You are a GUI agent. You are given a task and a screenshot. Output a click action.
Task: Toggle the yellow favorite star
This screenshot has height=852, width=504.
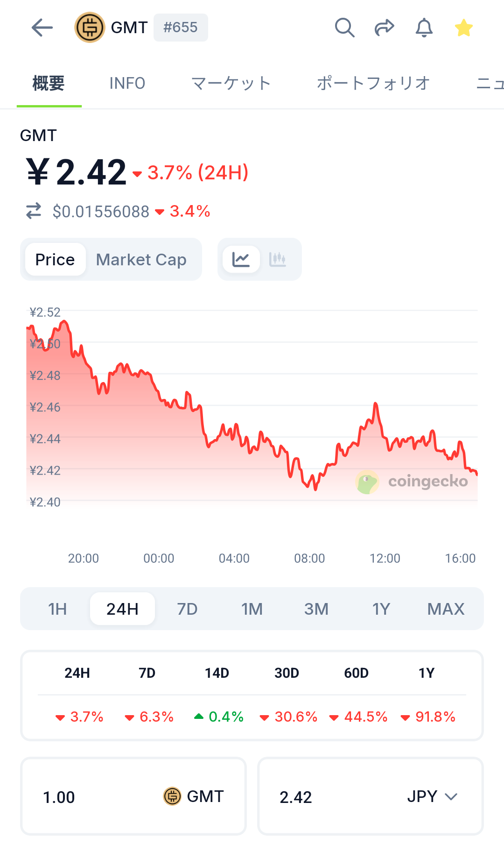coord(463,28)
